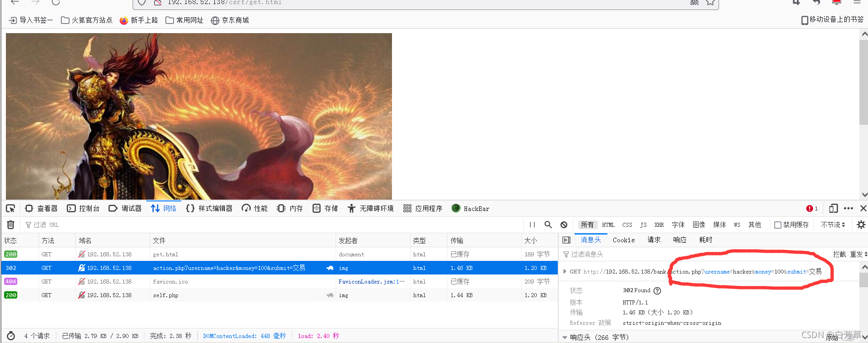
Task: Select the 所有 filter button
Action: click(x=587, y=225)
